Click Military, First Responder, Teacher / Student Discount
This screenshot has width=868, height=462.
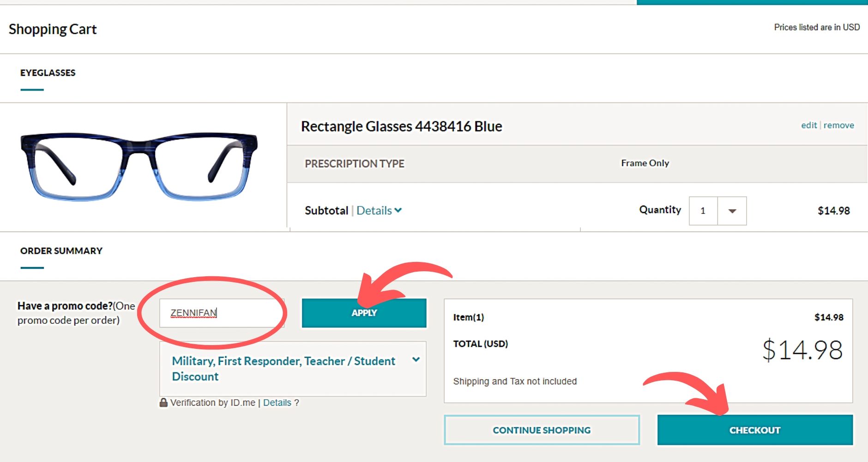click(x=283, y=368)
